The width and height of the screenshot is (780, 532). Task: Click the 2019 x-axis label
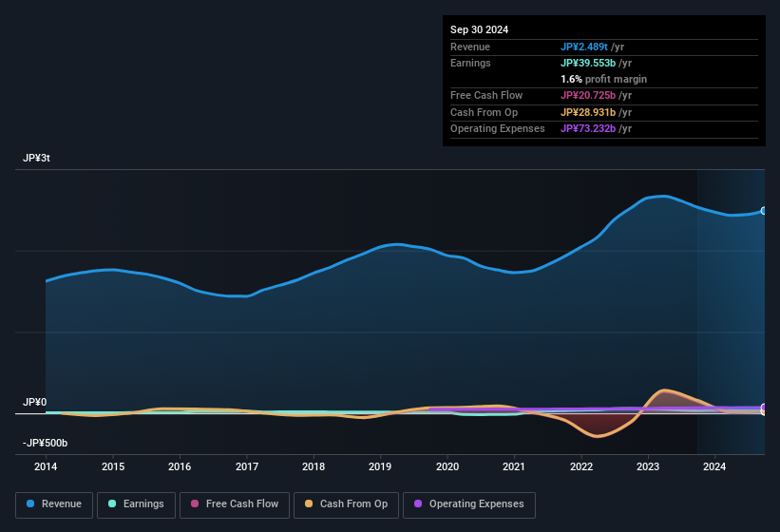[x=380, y=466]
